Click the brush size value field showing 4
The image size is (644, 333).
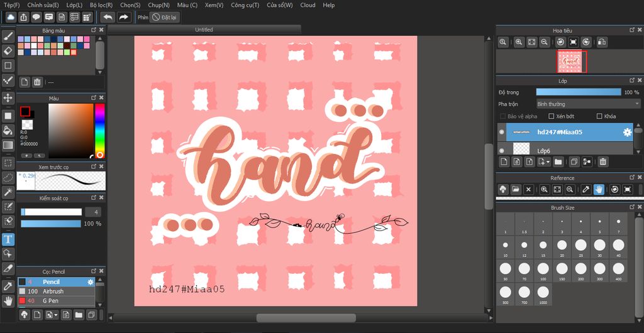[x=93, y=212]
